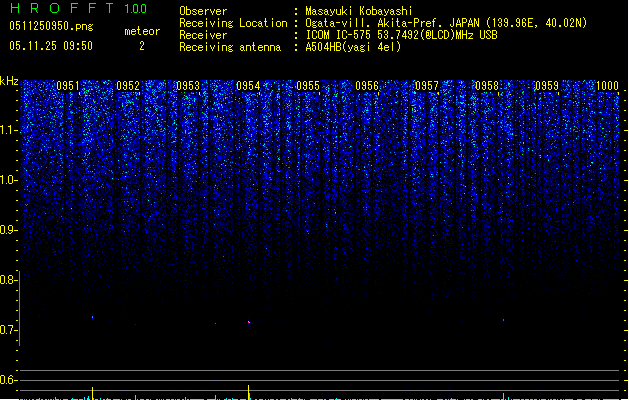Click the 1.0 kHz axis label

9,180
